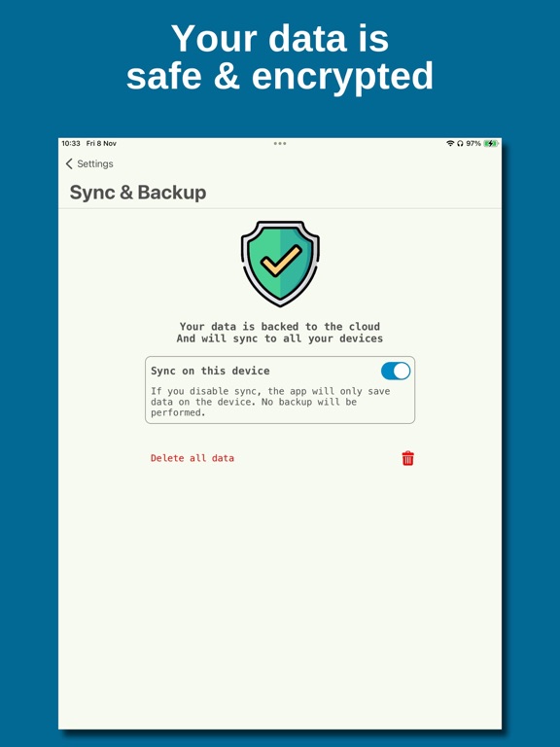Image resolution: width=560 pixels, height=747 pixels.
Task: Click the Sync & Backup heading
Action: point(138,193)
